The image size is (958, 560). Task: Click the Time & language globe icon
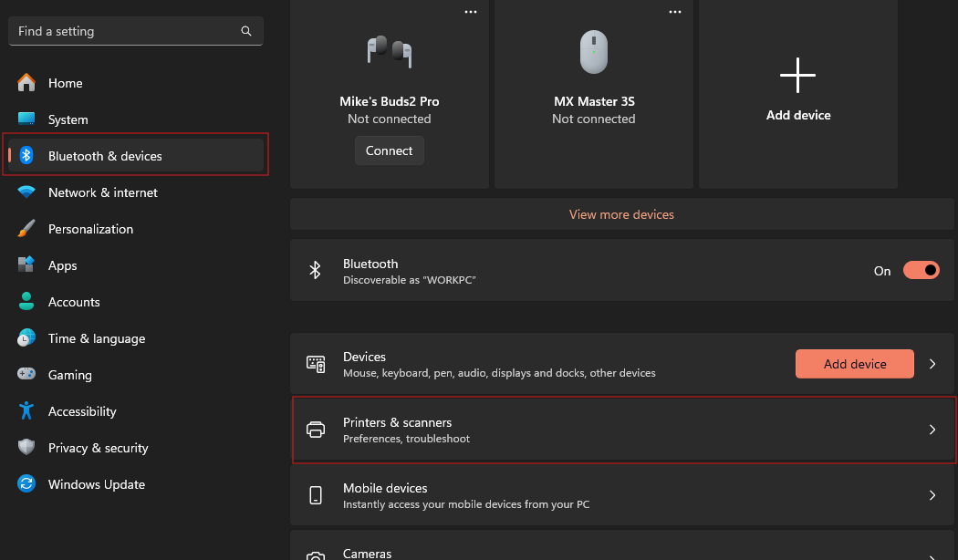click(x=26, y=337)
